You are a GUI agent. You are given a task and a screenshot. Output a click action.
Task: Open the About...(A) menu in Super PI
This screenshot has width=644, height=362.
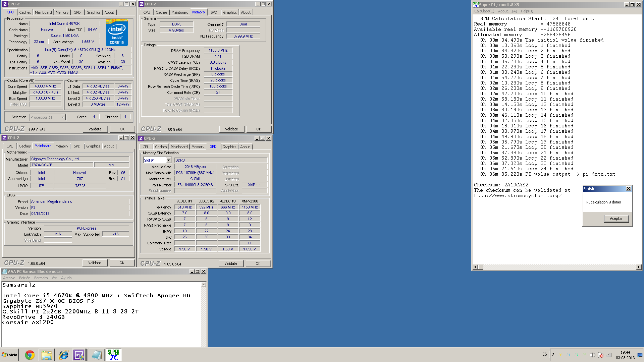point(507,11)
